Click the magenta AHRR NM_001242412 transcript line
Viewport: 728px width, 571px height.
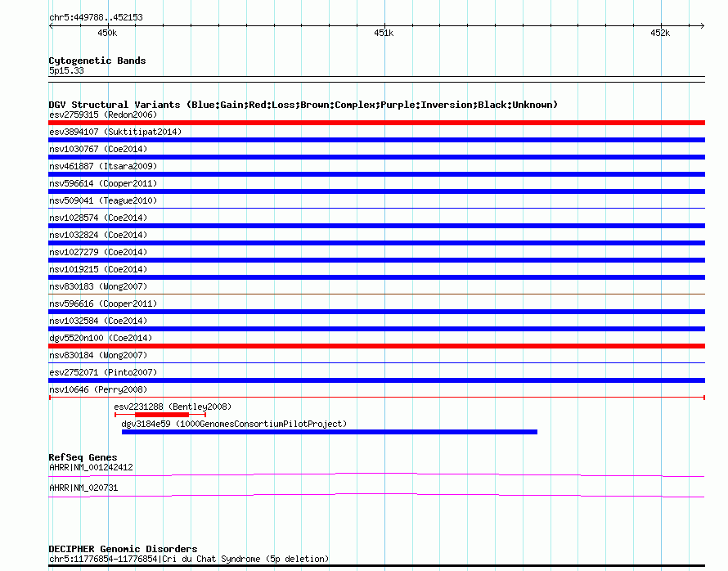[376, 474]
